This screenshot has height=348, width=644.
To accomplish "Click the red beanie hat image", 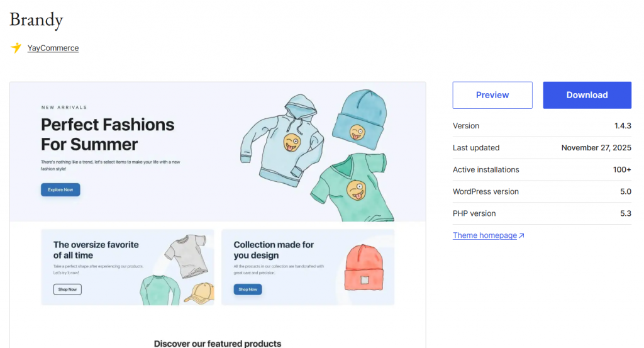I will point(365,267).
